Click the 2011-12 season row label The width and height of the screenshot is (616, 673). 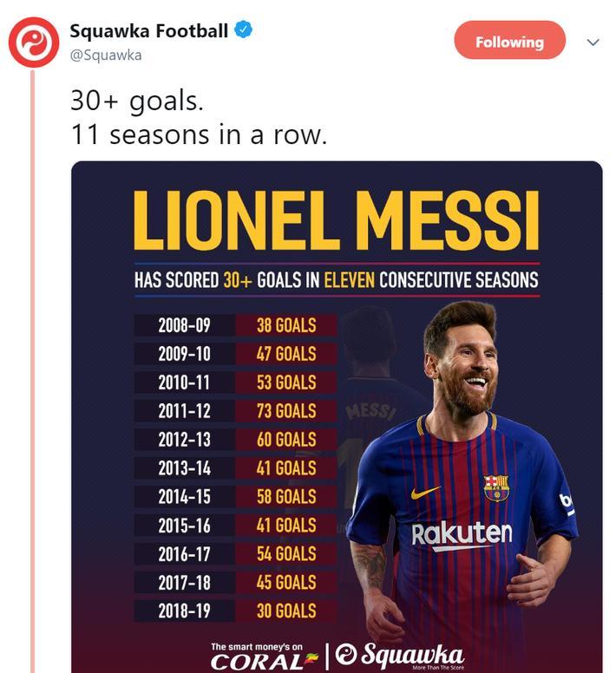coord(185,411)
